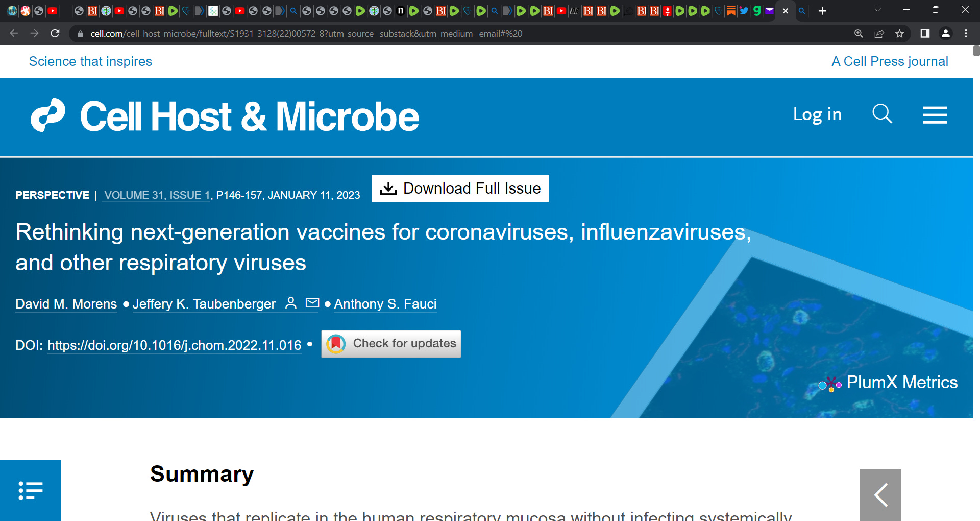Expand the collapsed side panel arrow
Screen dimensions: 980x521
tap(880, 495)
